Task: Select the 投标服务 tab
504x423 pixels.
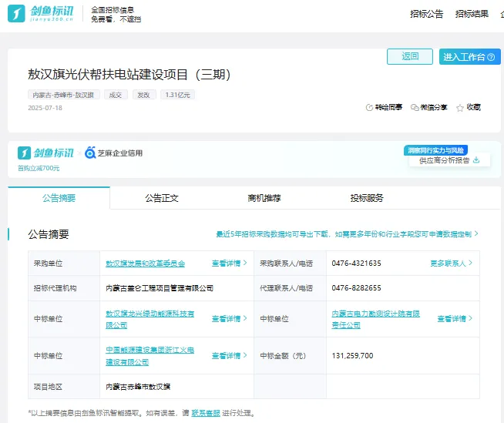Action: [367, 198]
